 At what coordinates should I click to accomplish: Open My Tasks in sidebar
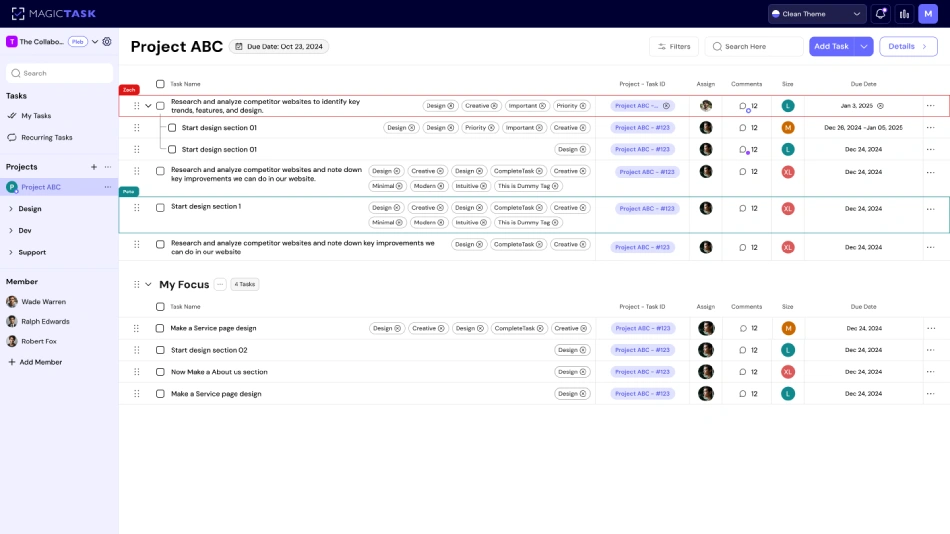(x=36, y=116)
